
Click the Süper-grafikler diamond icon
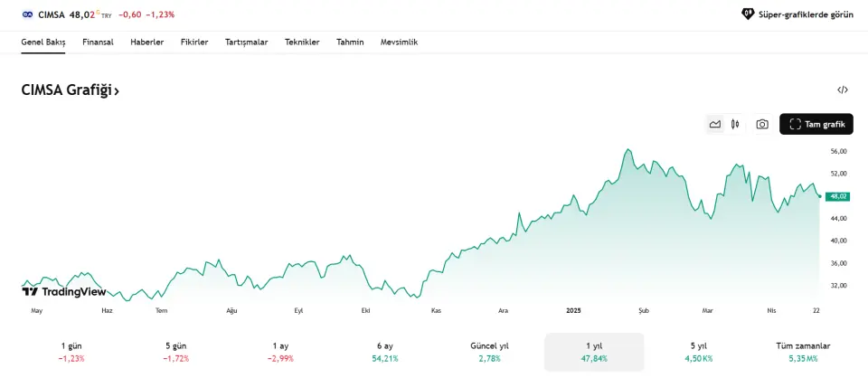point(748,14)
